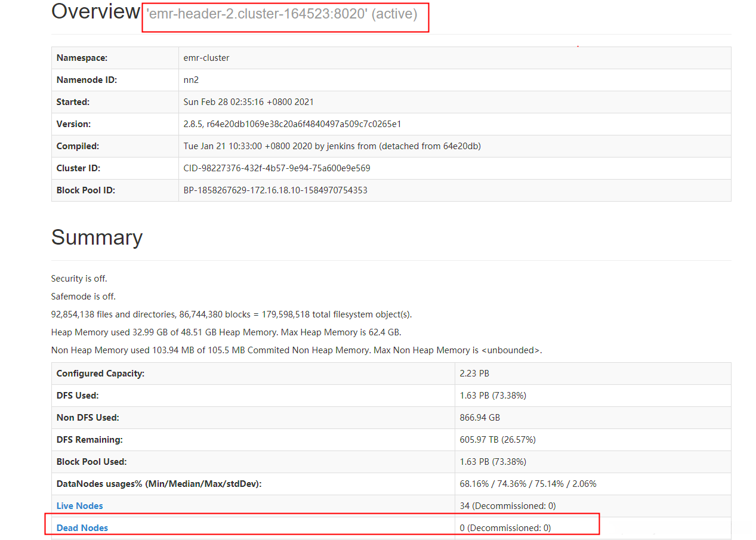
Task: Click the 'emr-header-2.cluster-164523:8020' (active) title
Action: pos(282,13)
